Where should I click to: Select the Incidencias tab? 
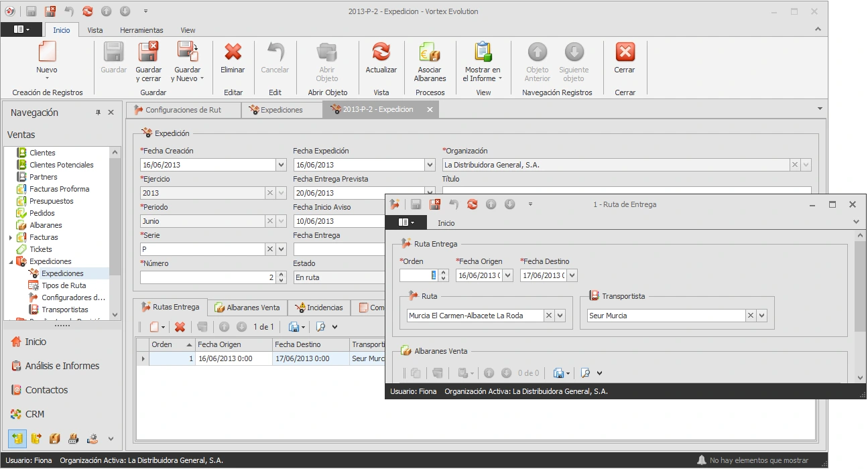(x=319, y=308)
